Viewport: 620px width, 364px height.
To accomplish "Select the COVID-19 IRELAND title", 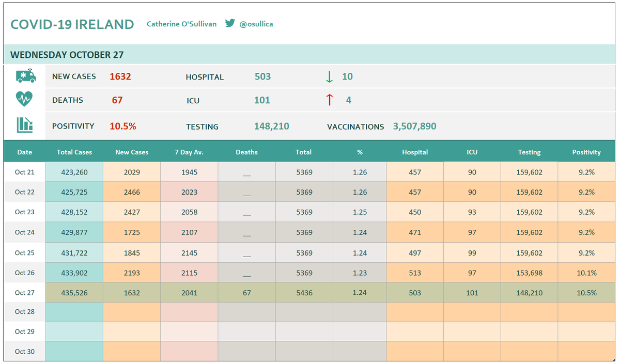I will 72,24.
